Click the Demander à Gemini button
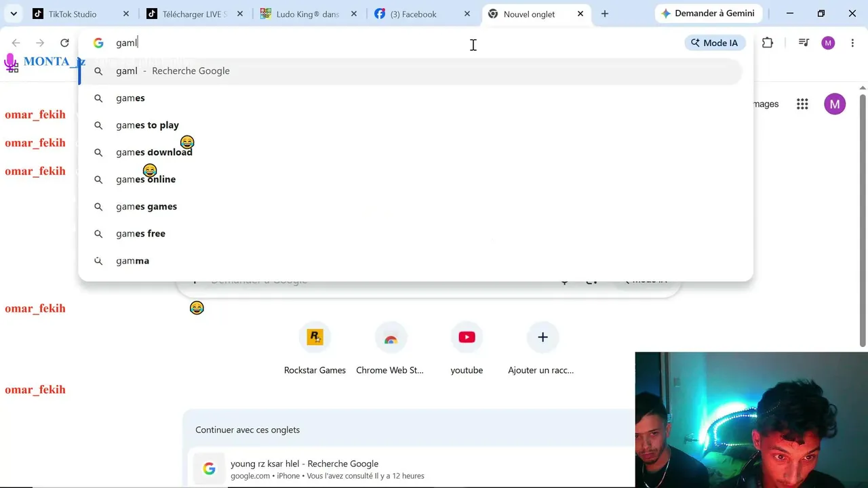868x488 pixels. (x=709, y=14)
